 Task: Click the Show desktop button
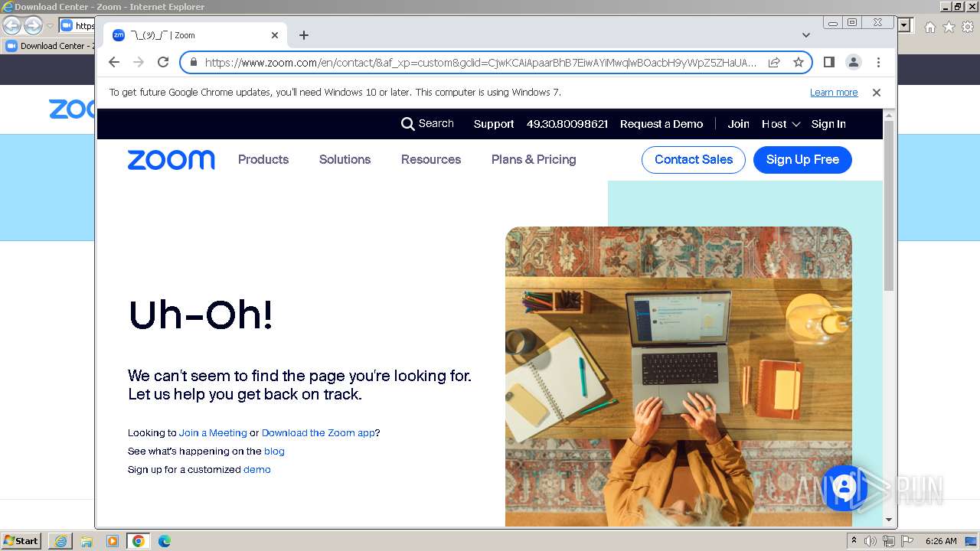tap(972, 541)
